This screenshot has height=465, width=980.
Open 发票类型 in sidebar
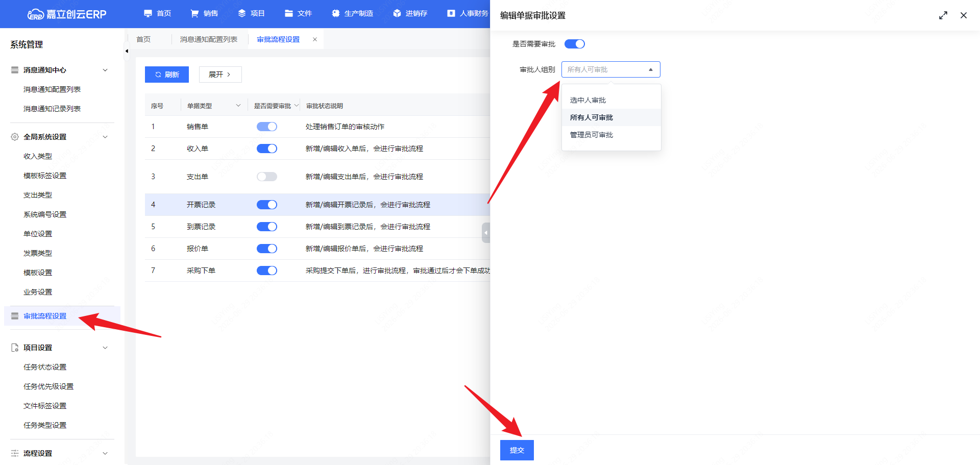38,253
